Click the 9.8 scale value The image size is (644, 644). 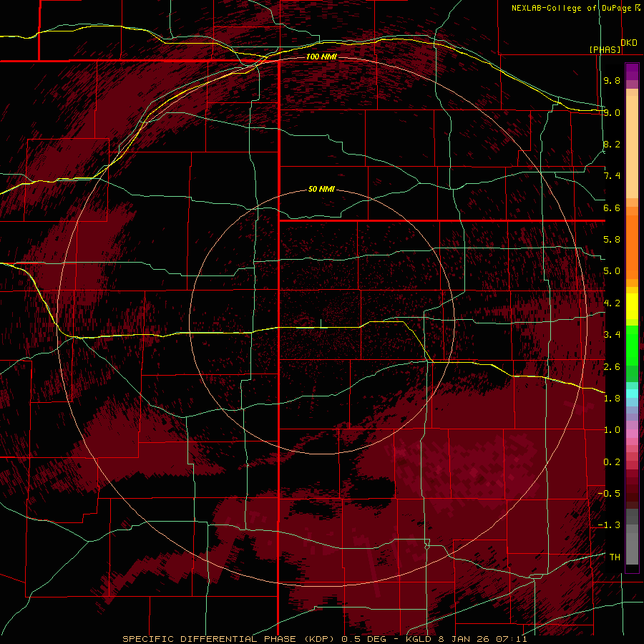(612, 80)
